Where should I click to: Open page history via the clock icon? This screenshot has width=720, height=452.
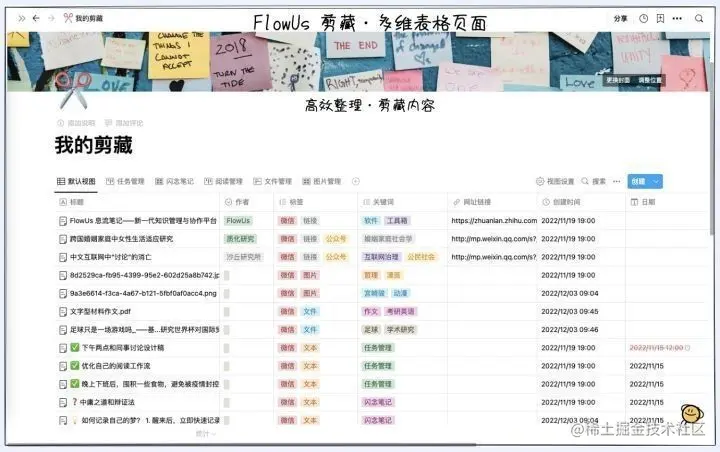644,18
